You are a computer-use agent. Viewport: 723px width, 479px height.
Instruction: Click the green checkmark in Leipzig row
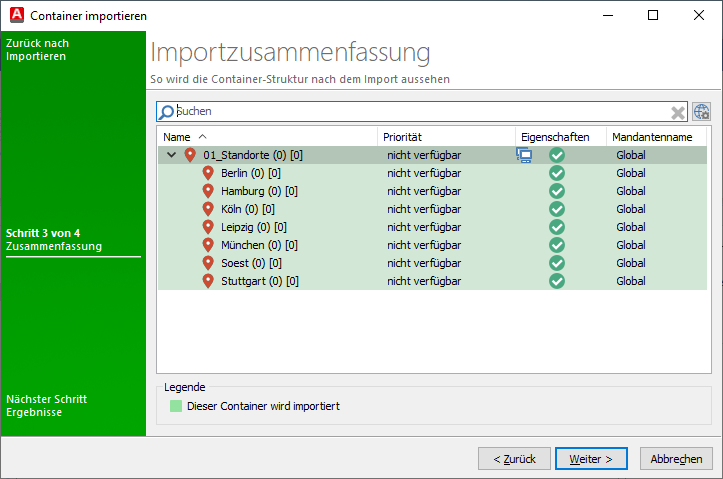[x=557, y=227]
